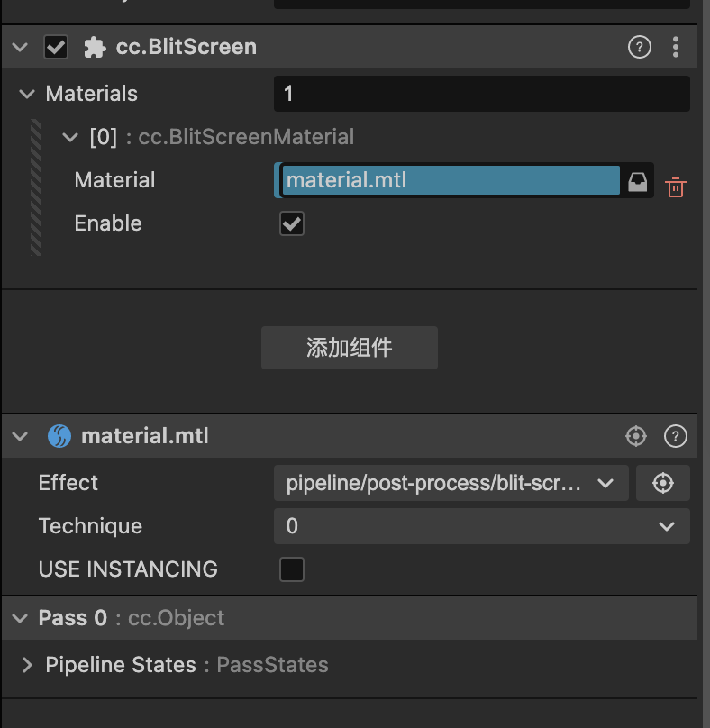
Task: Click the locate target icon in material.mtl header
Action: pos(636,437)
